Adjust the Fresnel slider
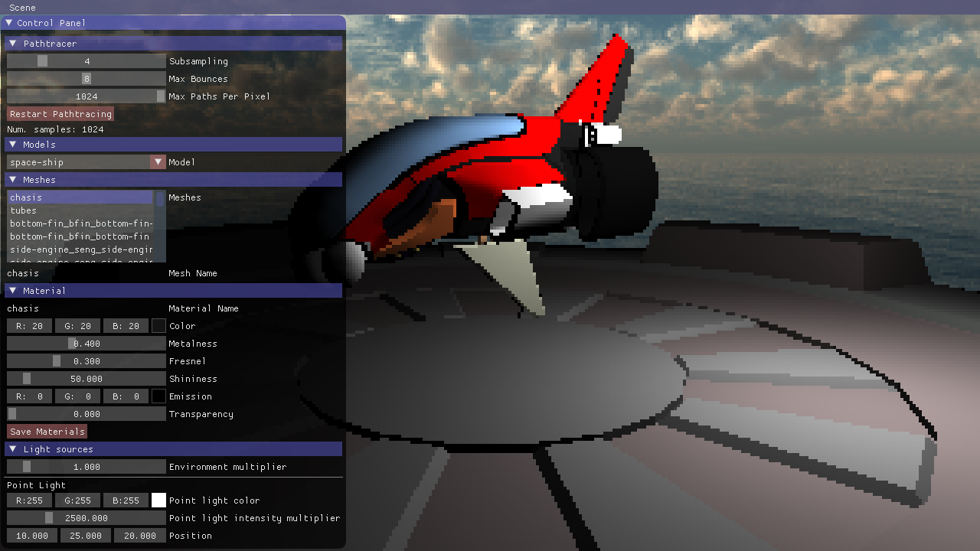980x551 pixels. coord(87,361)
